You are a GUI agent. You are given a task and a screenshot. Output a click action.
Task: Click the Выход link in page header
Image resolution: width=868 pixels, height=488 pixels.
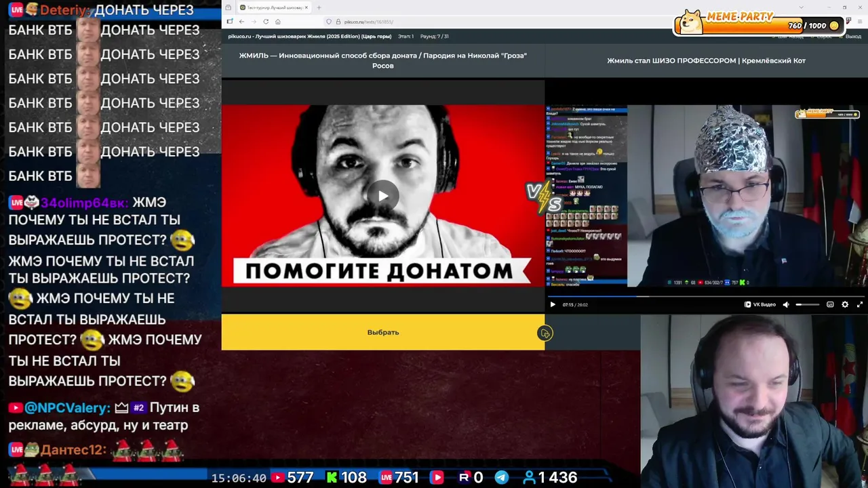coord(853,36)
